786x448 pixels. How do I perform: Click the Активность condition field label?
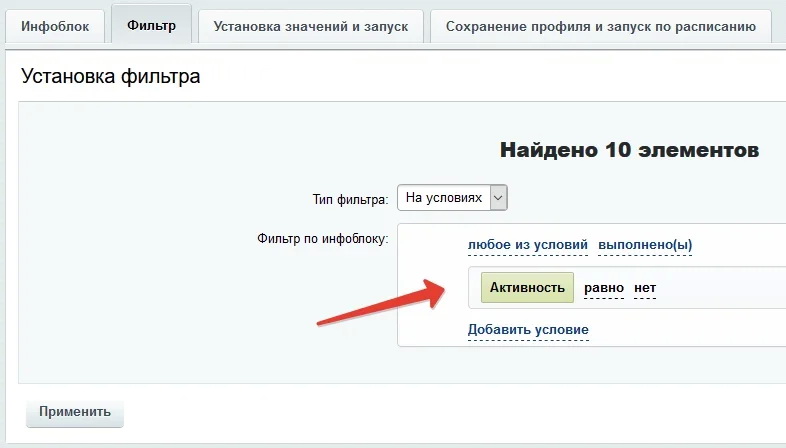pos(527,288)
